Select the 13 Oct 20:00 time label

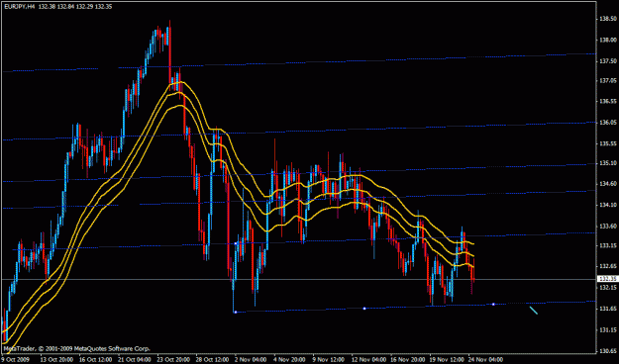tap(56, 360)
